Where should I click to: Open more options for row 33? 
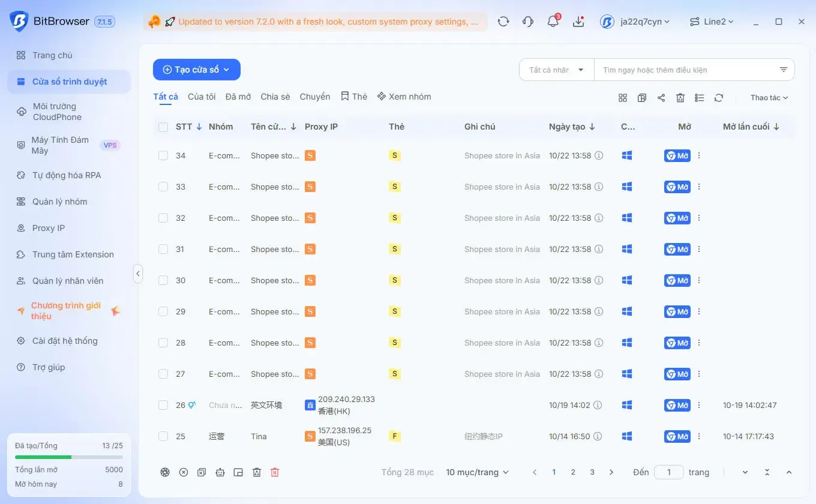pyautogui.click(x=699, y=187)
